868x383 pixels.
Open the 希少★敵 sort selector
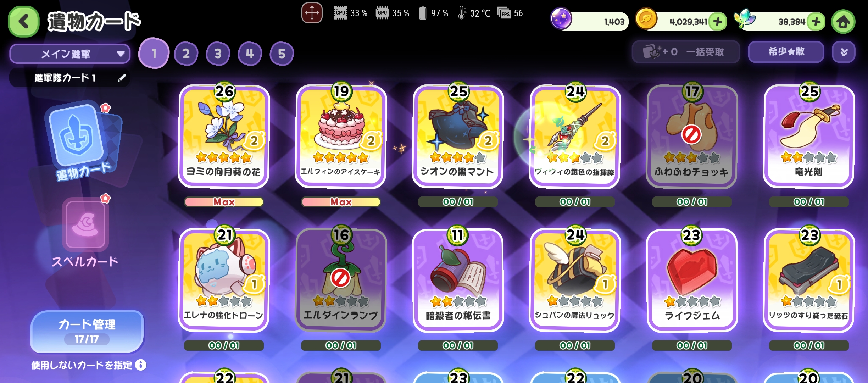pyautogui.click(x=786, y=52)
